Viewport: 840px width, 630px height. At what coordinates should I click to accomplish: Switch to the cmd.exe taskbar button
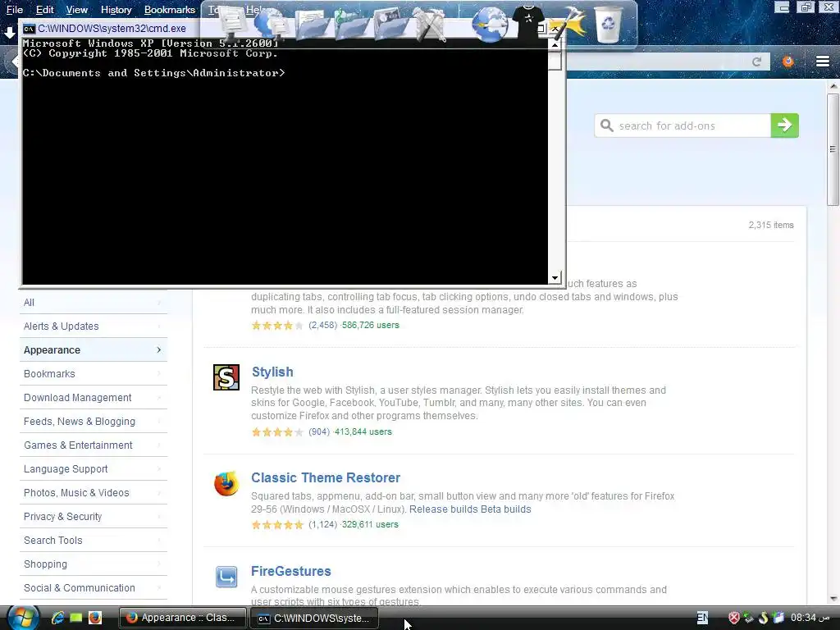pos(315,618)
